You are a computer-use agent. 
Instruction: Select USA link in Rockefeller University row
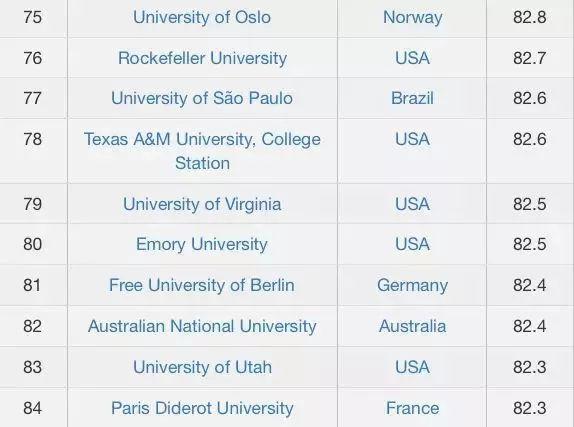412,58
